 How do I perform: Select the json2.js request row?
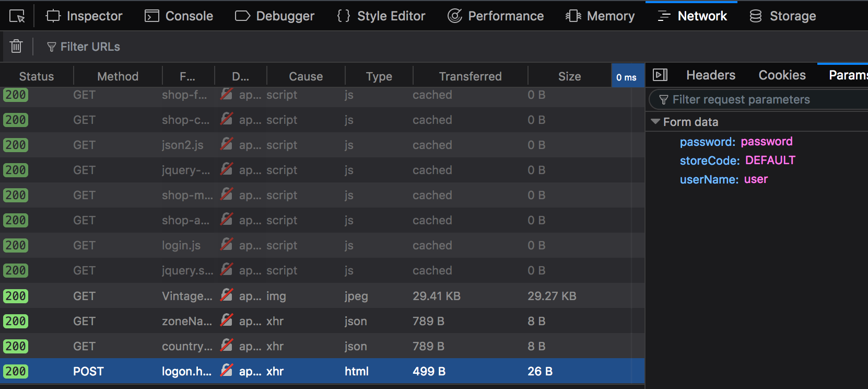click(322, 145)
